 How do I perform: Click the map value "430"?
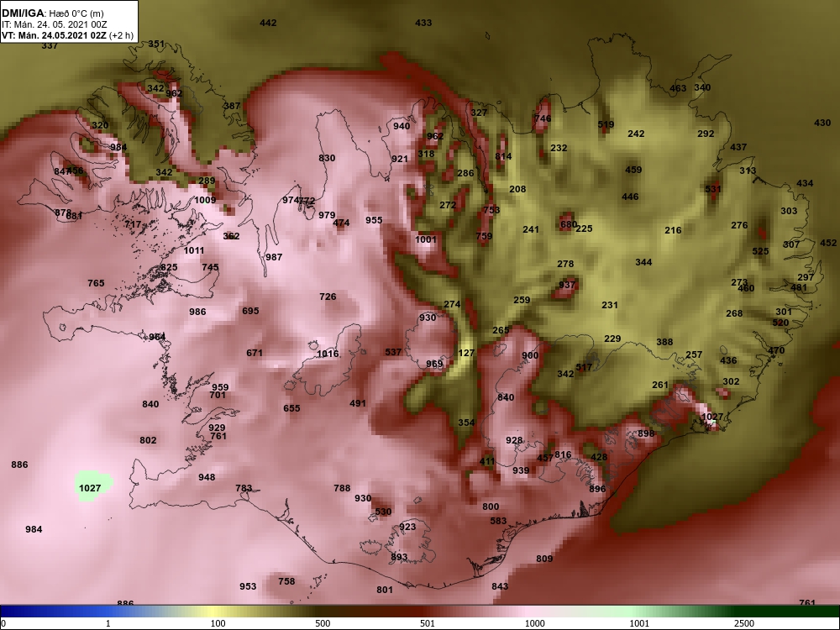pos(822,123)
